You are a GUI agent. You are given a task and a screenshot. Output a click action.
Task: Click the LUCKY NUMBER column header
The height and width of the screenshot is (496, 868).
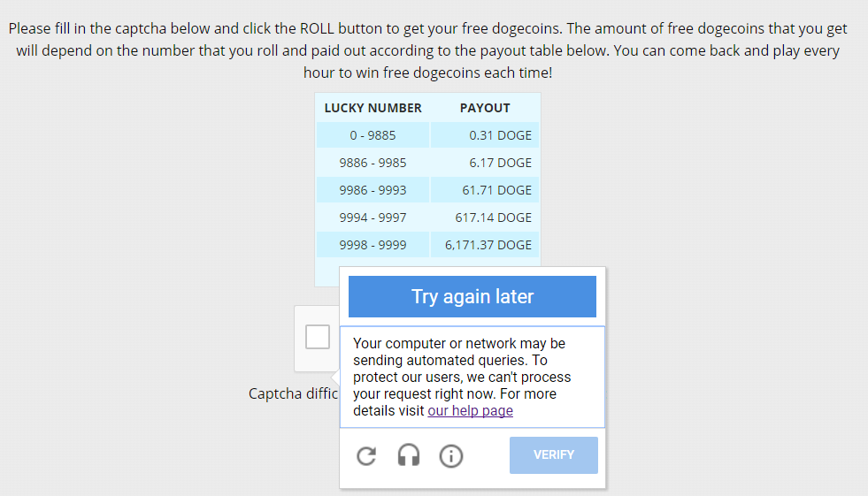tap(373, 108)
